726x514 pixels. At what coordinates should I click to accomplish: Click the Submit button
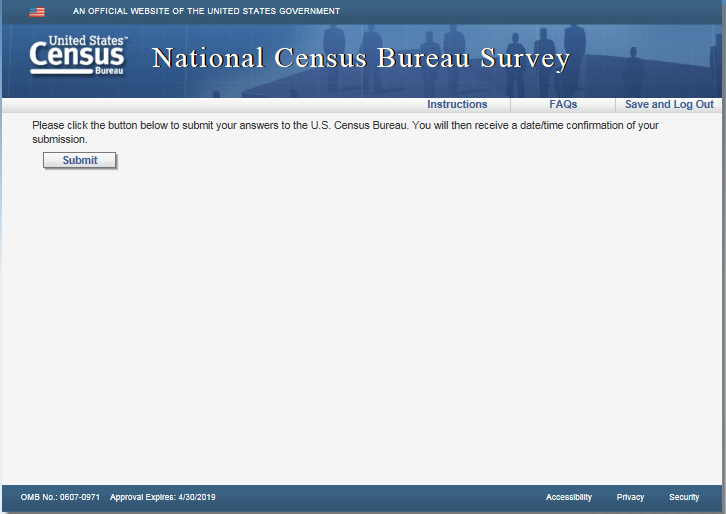pyautogui.click(x=80, y=160)
